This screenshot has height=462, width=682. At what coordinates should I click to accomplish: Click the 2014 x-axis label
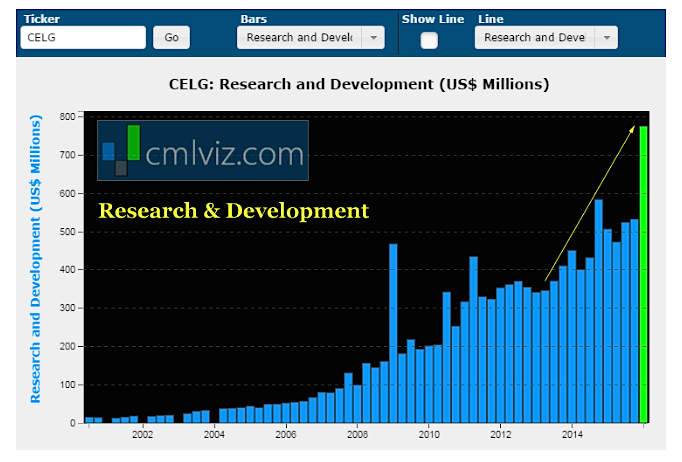[572, 435]
